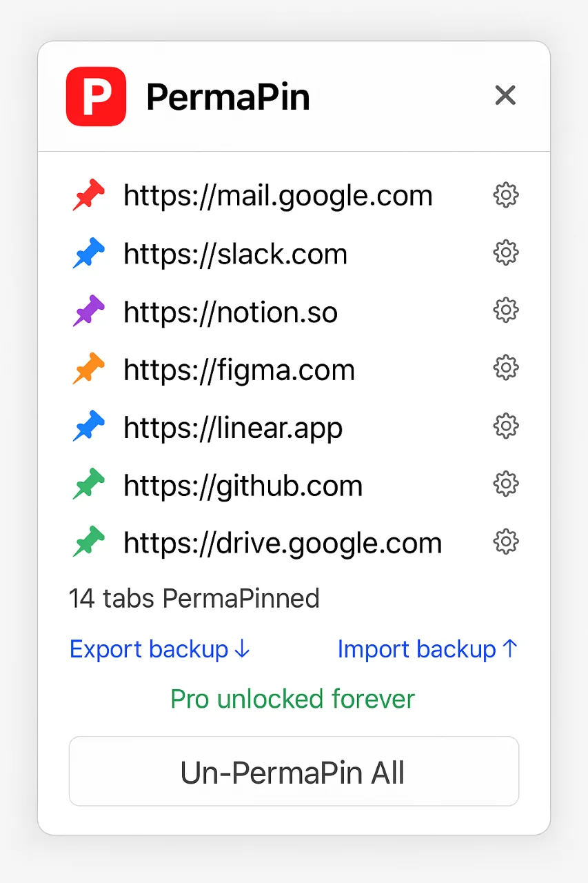Open the settings menu for linear.app
This screenshot has height=883, width=588.
pyautogui.click(x=505, y=426)
